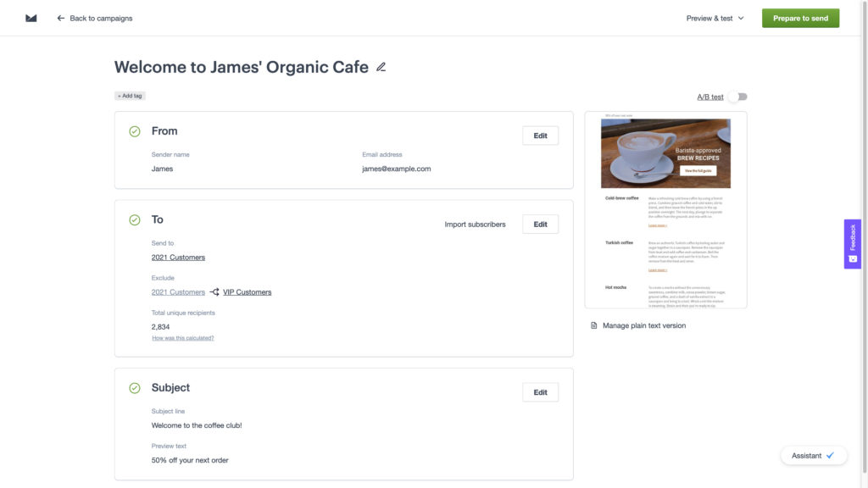Screen dimensions: 868x488
Task: Click How was this calculated link
Action: click(182, 338)
